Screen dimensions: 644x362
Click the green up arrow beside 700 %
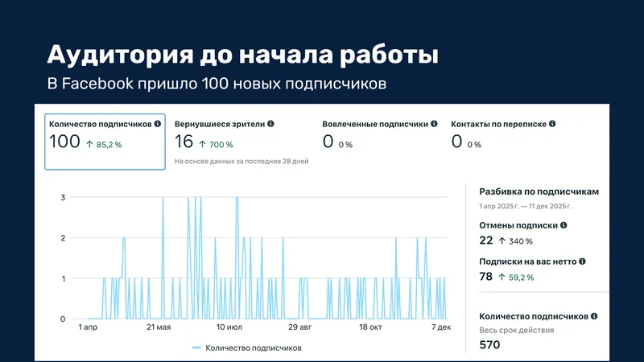click(x=203, y=144)
